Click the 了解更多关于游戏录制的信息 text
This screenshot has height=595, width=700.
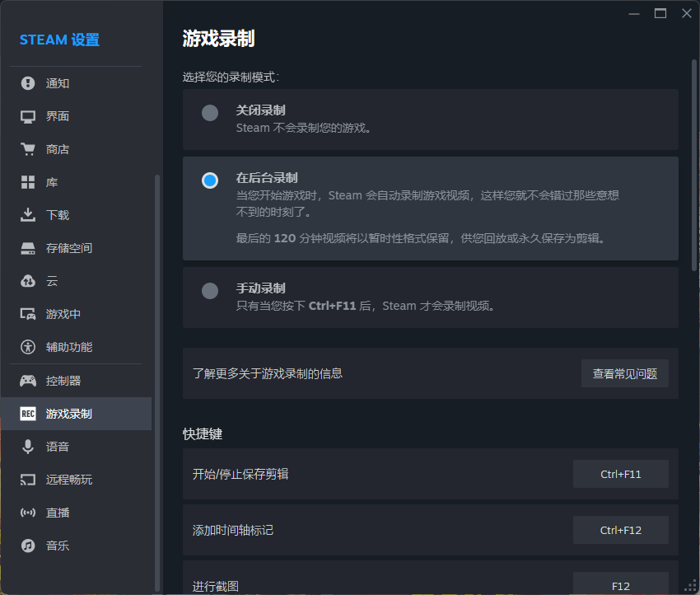pyautogui.click(x=268, y=373)
